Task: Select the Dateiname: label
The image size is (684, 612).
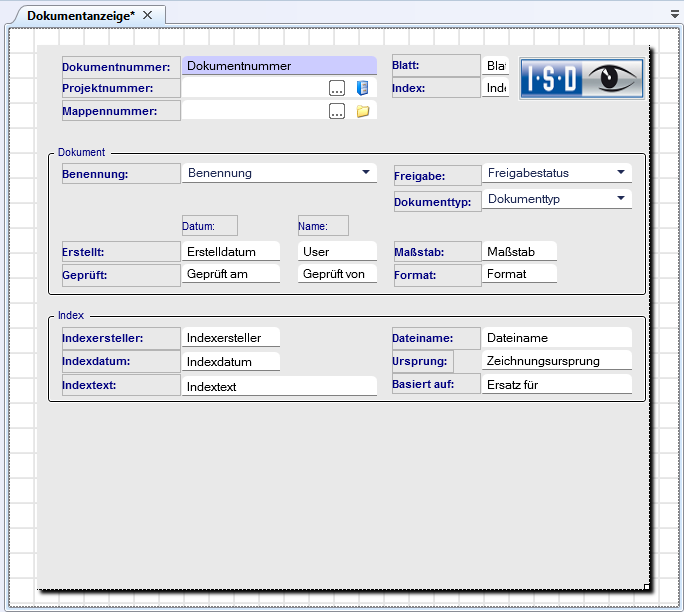Action: click(436, 338)
